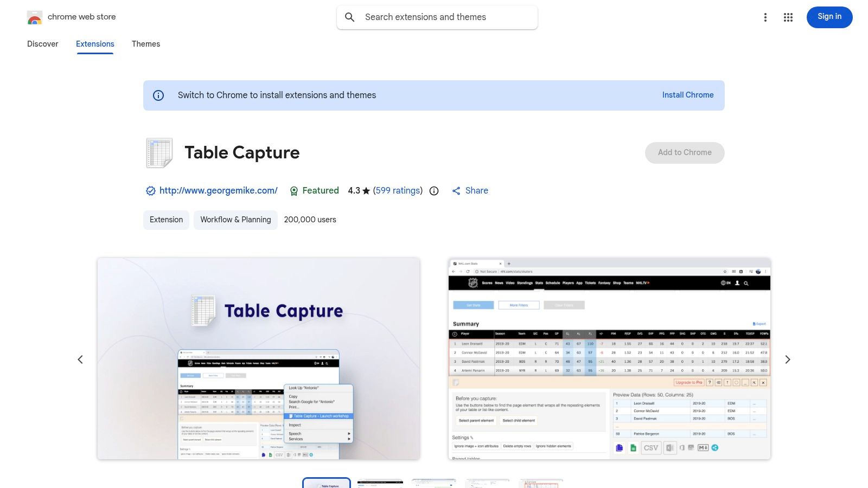
Task: Open the 599 ratings link
Action: coord(398,191)
